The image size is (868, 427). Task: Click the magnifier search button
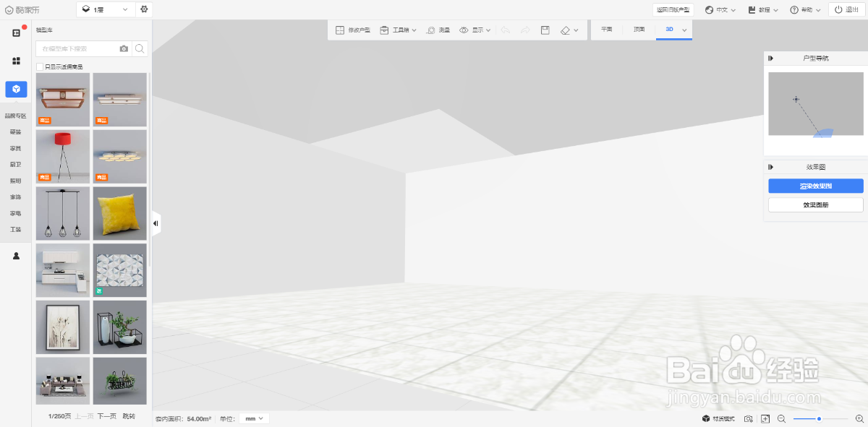tap(140, 48)
